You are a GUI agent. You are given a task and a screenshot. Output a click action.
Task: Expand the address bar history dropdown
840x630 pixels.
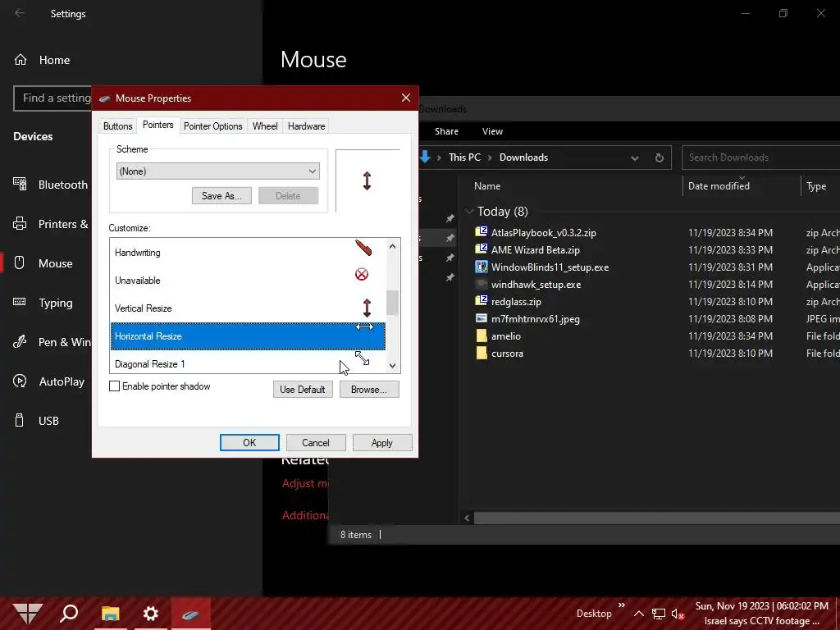635,158
